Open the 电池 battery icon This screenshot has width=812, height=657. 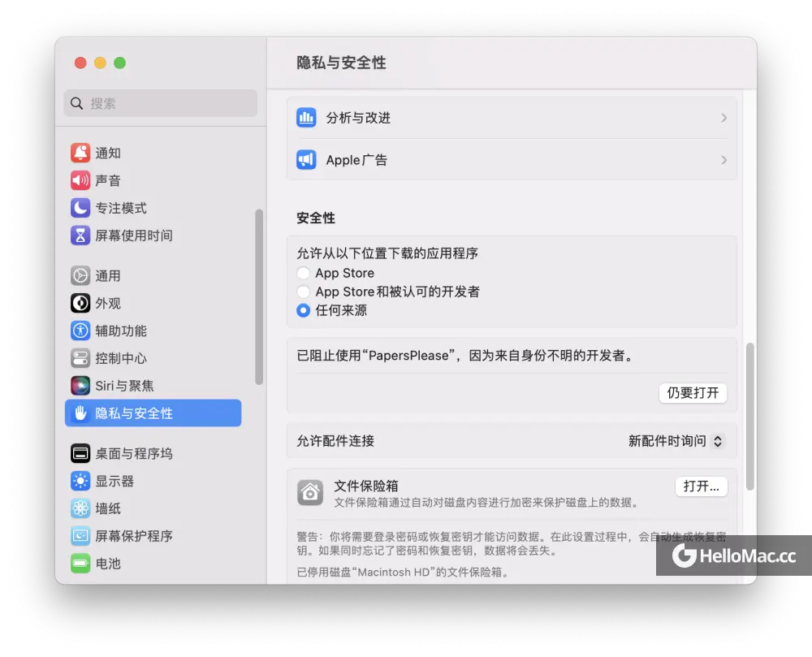coord(80,564)
